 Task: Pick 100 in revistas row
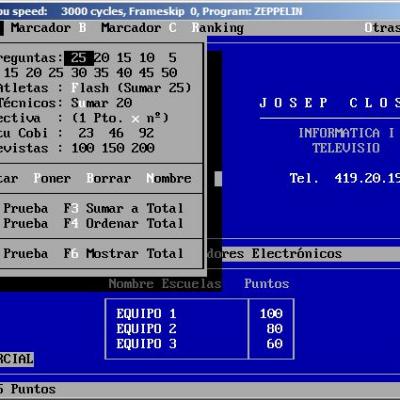click(83, 148)
